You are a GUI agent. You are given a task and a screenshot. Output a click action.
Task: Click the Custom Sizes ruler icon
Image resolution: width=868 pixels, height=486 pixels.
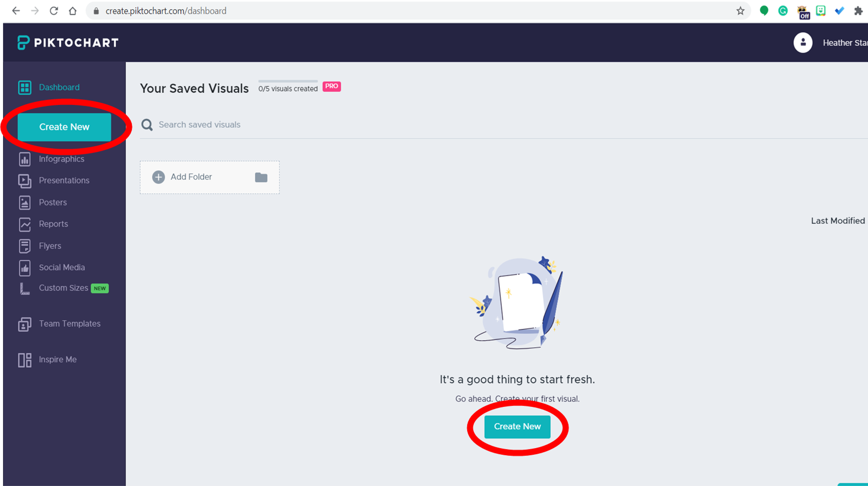(x=25, y=288)
